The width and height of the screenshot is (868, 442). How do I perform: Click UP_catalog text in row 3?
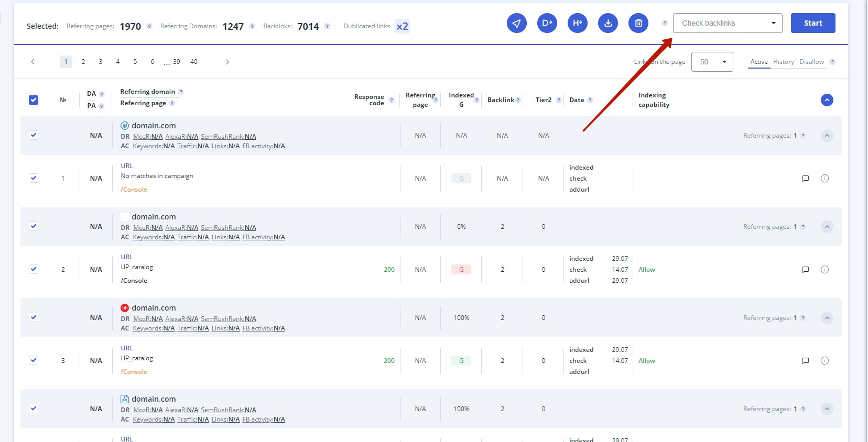tap(137, 358)
